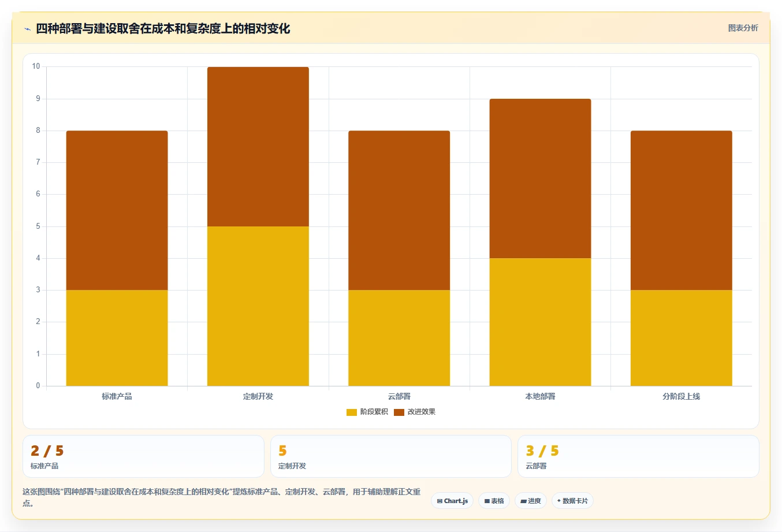Click the brown segment of the 本地部署 bar

540,178
